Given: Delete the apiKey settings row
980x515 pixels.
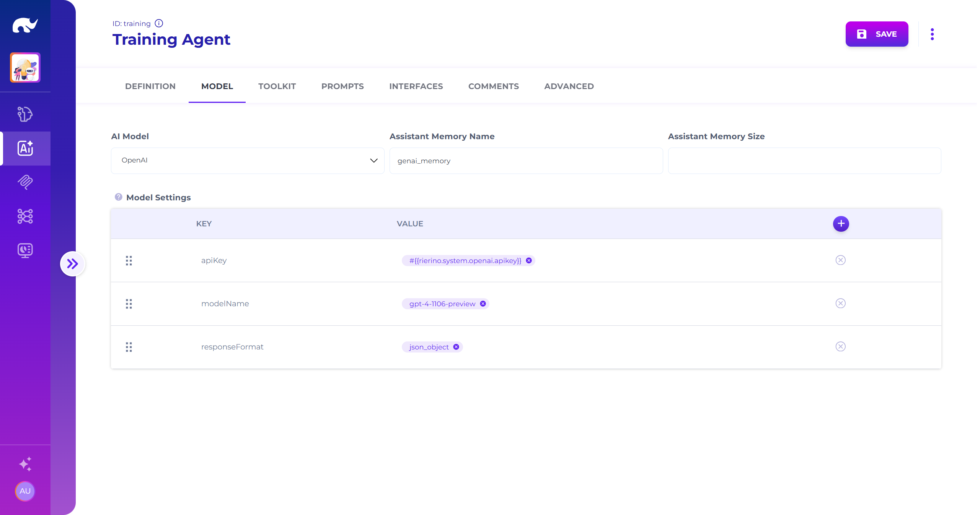Looking at the screenshot, I should tap(840, 260).
